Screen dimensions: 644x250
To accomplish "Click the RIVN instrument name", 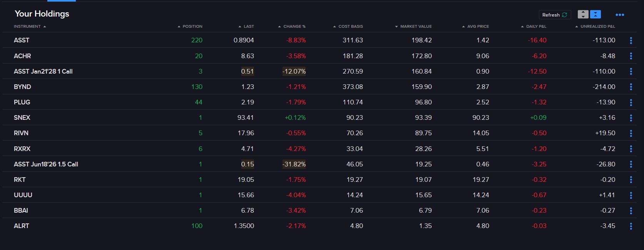I will click(21, 133).
